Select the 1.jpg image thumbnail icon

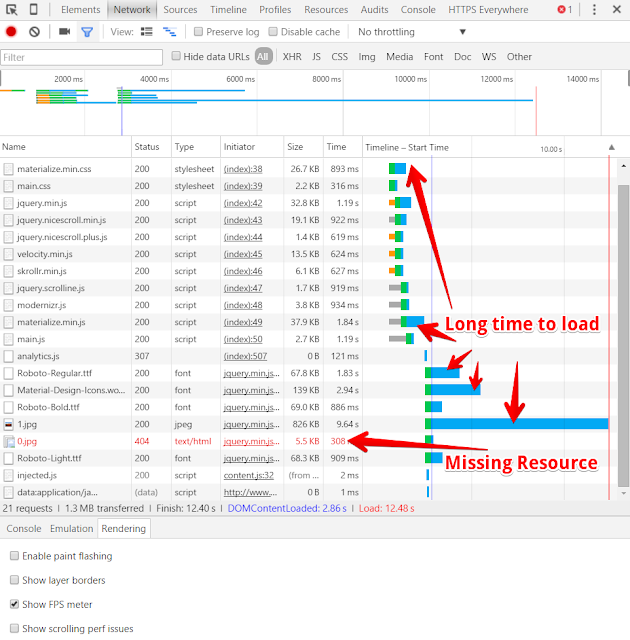click(8, 424)
